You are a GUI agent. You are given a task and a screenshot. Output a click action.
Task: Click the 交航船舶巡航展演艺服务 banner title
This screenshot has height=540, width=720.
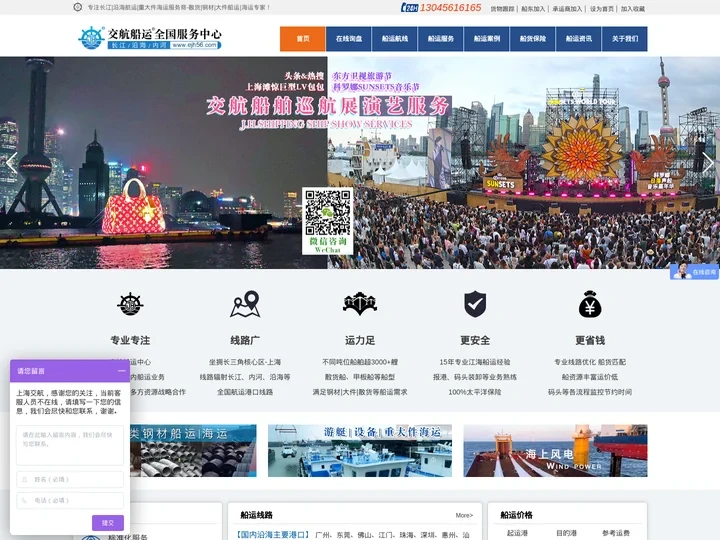click(327, 106)
